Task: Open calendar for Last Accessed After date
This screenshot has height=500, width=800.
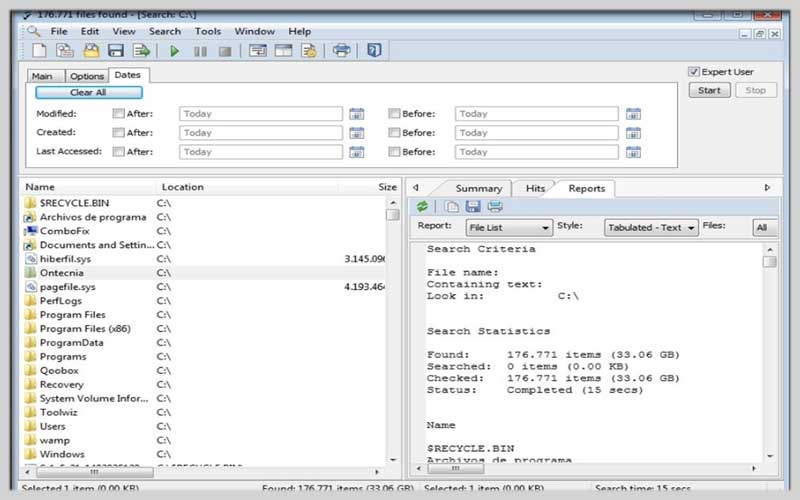Action: point(357,152)
